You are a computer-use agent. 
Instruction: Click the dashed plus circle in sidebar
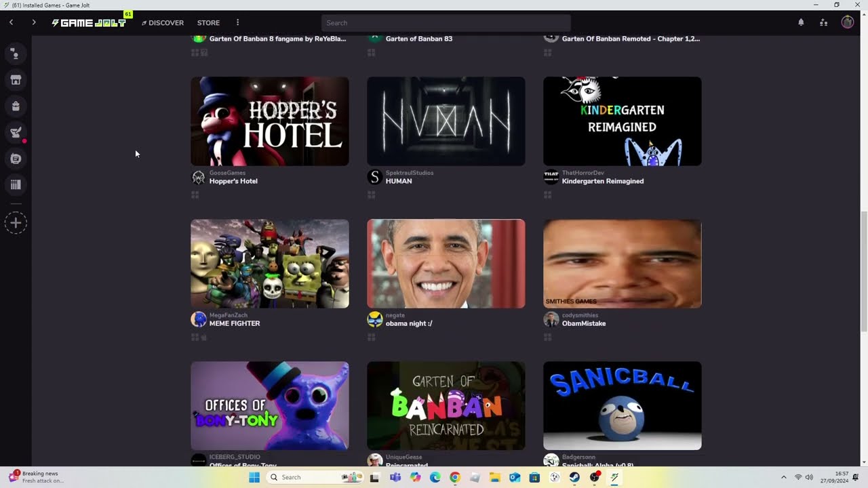click(x=16, y=223)
